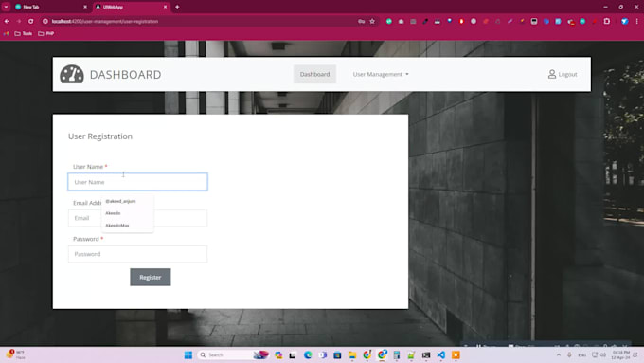Open the Tools bookmark folder
This screenshot has width=644, height=363.
point(24,34)
